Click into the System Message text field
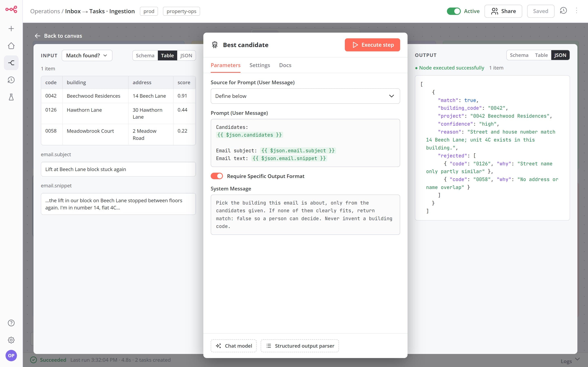The height and width of the screenshot is (367, 588). click(305, 214)
